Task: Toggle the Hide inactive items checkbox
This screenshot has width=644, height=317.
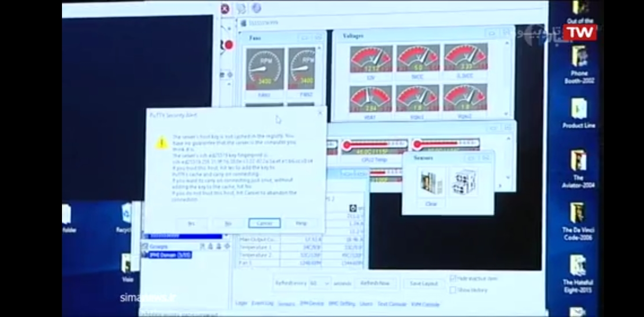Action: (x=453, y=278)
